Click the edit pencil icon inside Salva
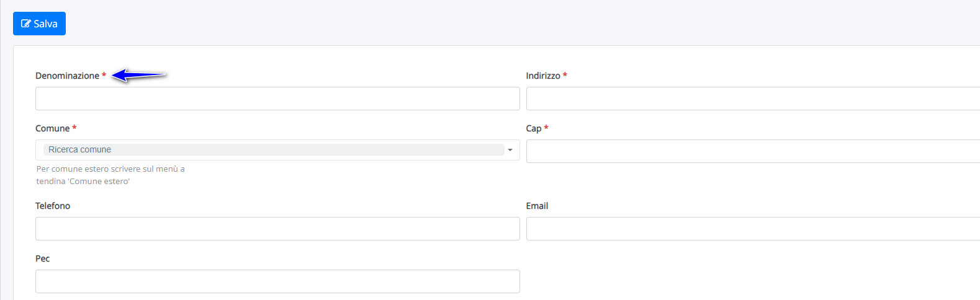980x300 pixels. coord(26,24)
